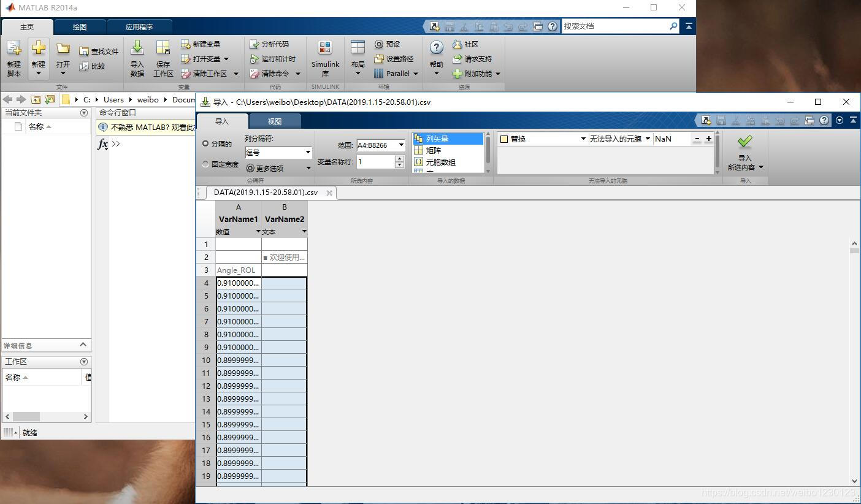861x504 pixels.
Task: Select 列矢量 (Column vectors) output type
Action: coord(448,139)
